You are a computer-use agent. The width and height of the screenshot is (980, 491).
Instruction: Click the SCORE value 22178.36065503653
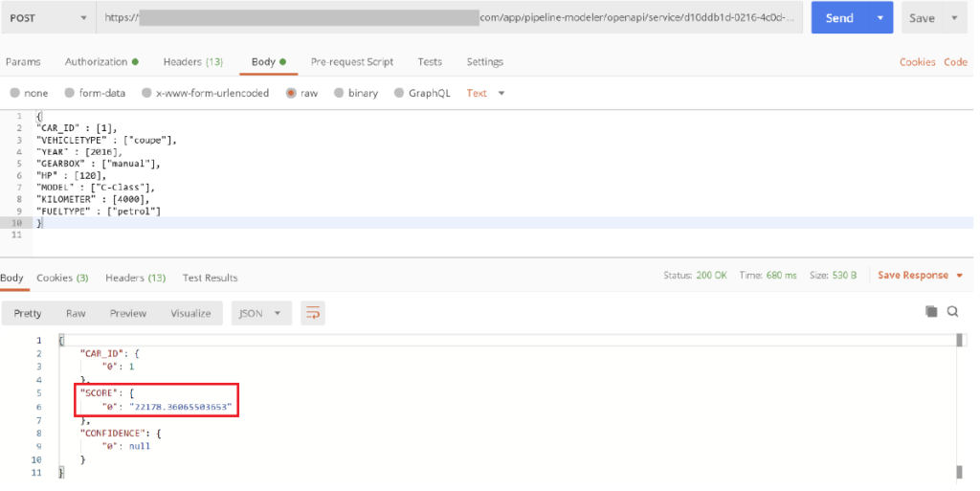pyautogui.click(x=181, y=407)
